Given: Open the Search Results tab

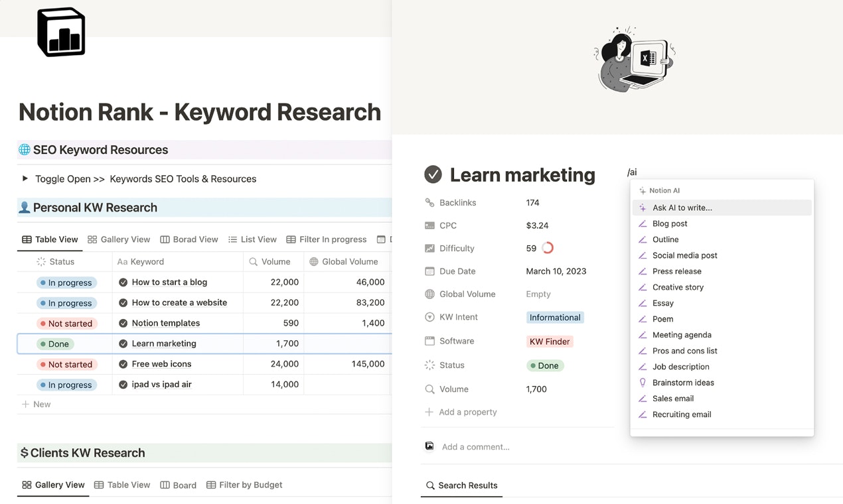Looking at the screenshot, I should 461,485.
